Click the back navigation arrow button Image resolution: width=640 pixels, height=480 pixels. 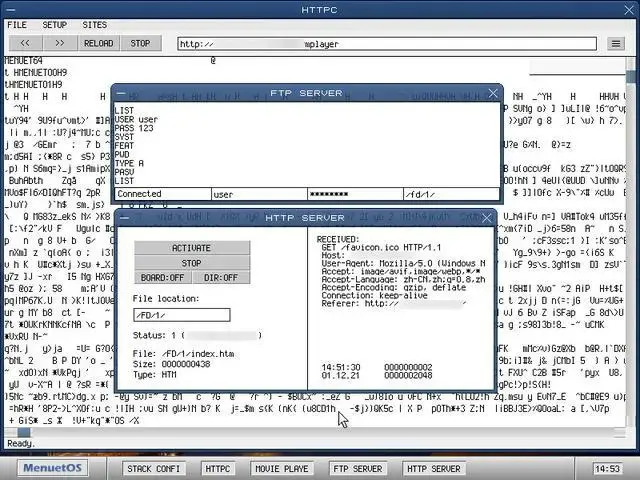point(24,43)
